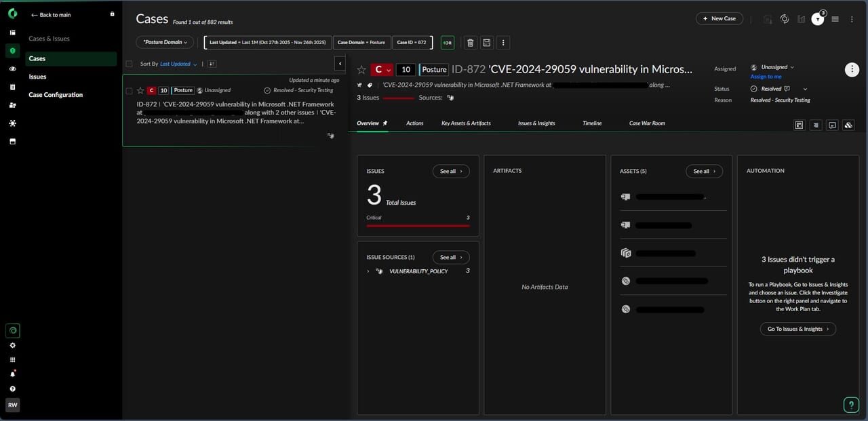Open the Case War Room tab
The image size is (868, 421).
pyautogui.click(x=647, y=123)
